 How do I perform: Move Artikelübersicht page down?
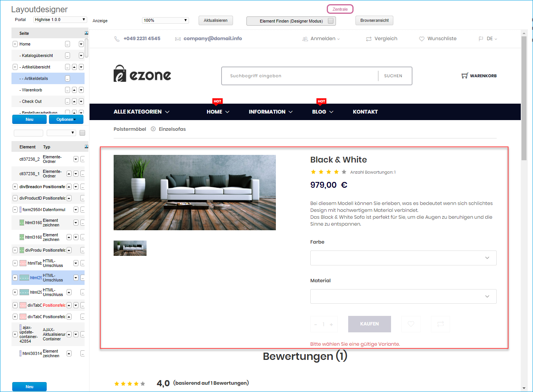click(x=81, y=67)
